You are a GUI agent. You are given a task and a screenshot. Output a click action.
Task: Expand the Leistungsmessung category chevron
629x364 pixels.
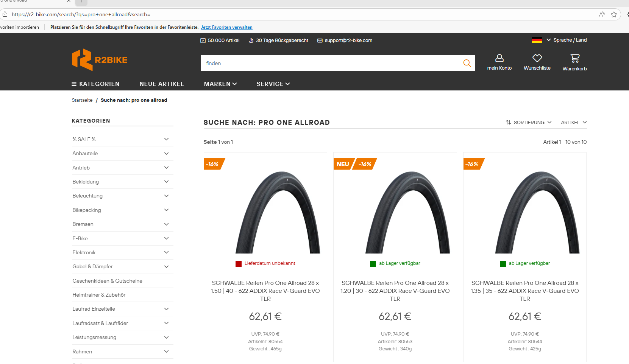(166, 337)
